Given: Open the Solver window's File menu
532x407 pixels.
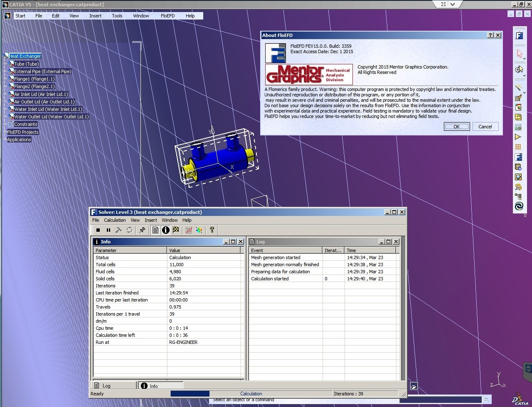Looking at the screenshot, I should [x=96, y=220].
